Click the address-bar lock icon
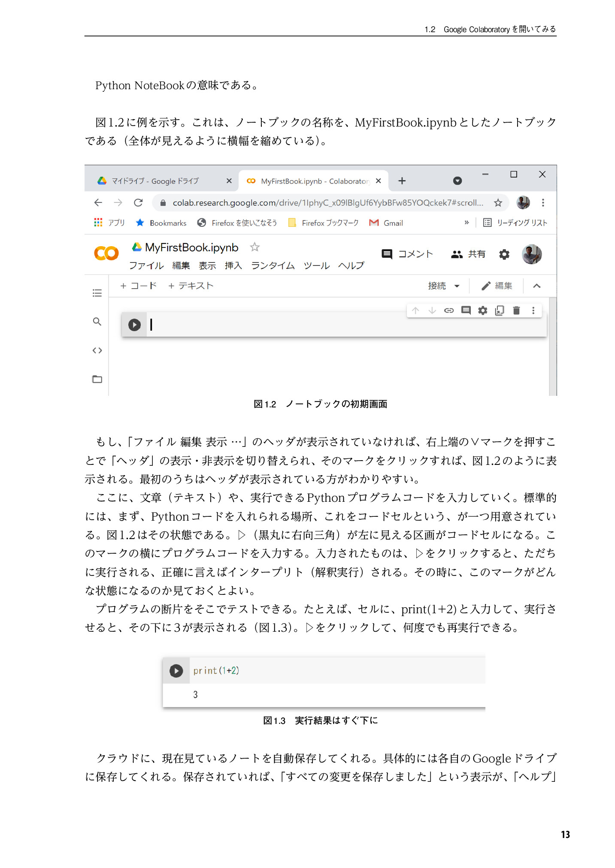 click(x=163, y=203)
